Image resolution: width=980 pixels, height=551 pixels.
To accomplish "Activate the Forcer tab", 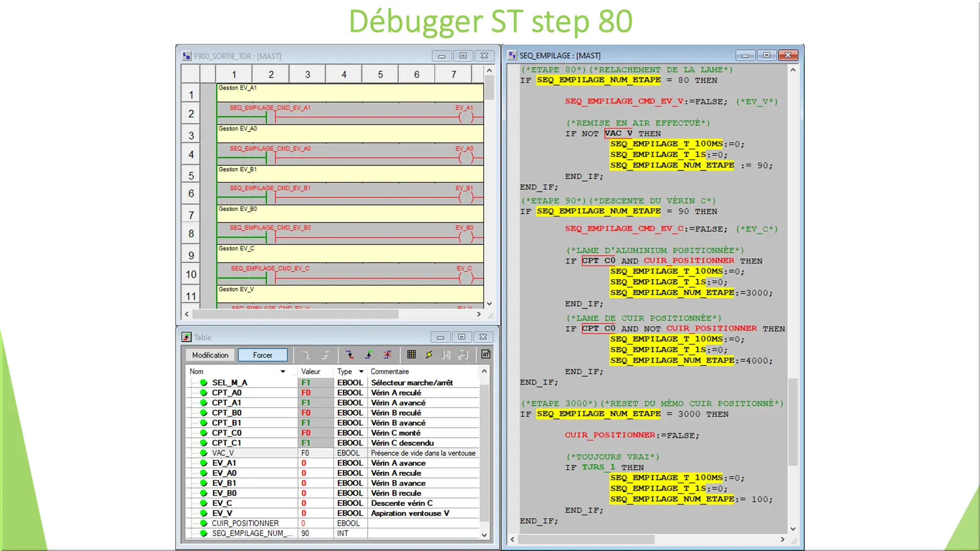I will tap(263, 354).
